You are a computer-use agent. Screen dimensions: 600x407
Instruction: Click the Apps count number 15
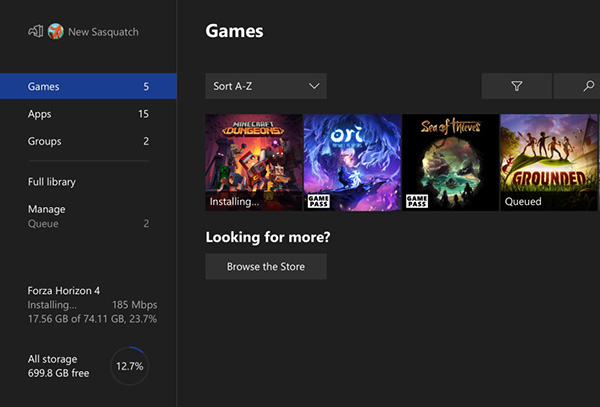point(143,114)
